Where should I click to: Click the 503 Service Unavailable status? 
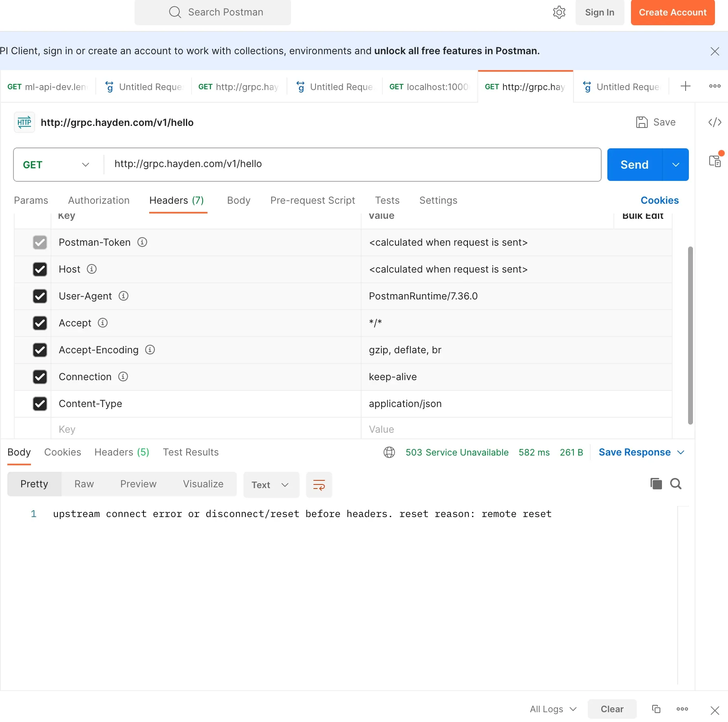pos(457,452)
